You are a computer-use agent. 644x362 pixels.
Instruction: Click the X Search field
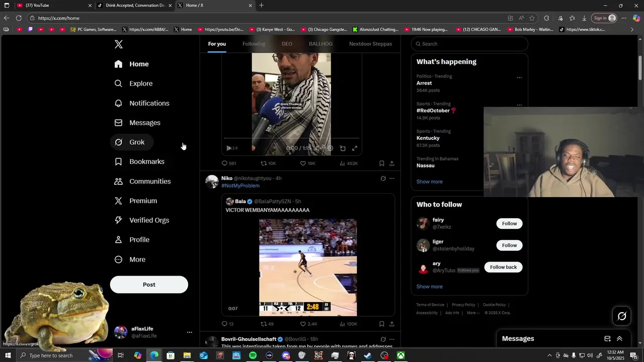tap(469, 44)
